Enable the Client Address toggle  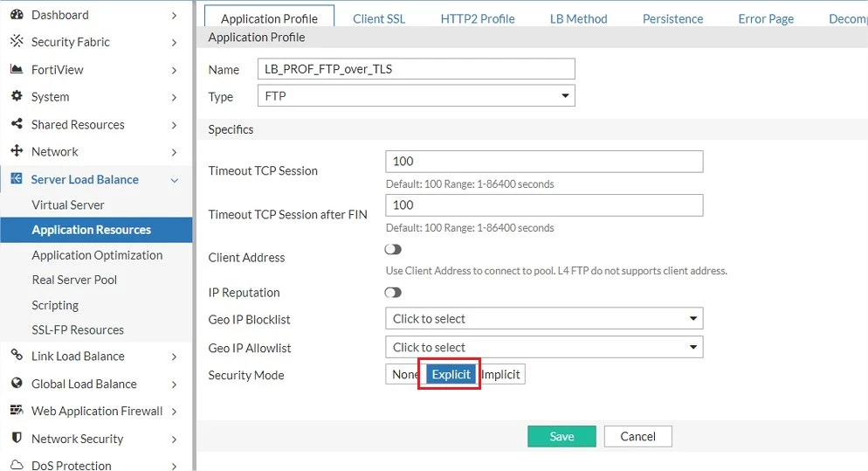coord(393,249)
